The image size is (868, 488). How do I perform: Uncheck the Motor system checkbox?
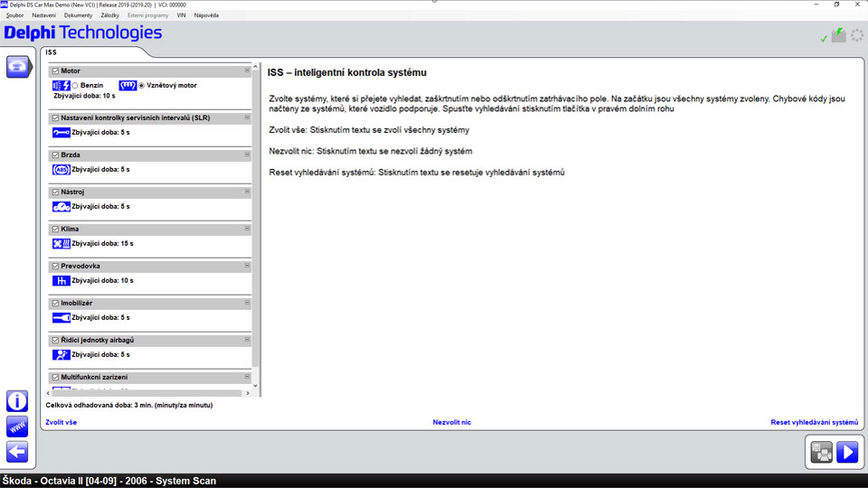(x=55, y=70)
